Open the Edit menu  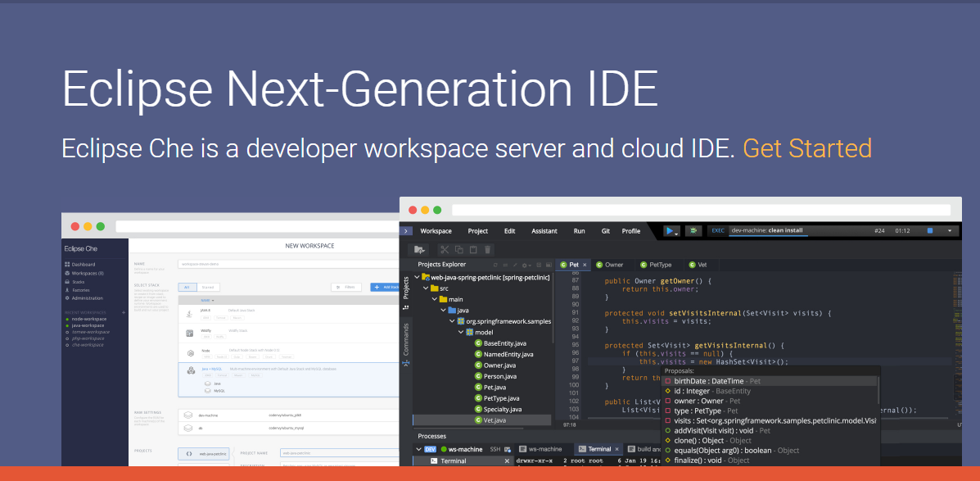click(x=509, y=231)
